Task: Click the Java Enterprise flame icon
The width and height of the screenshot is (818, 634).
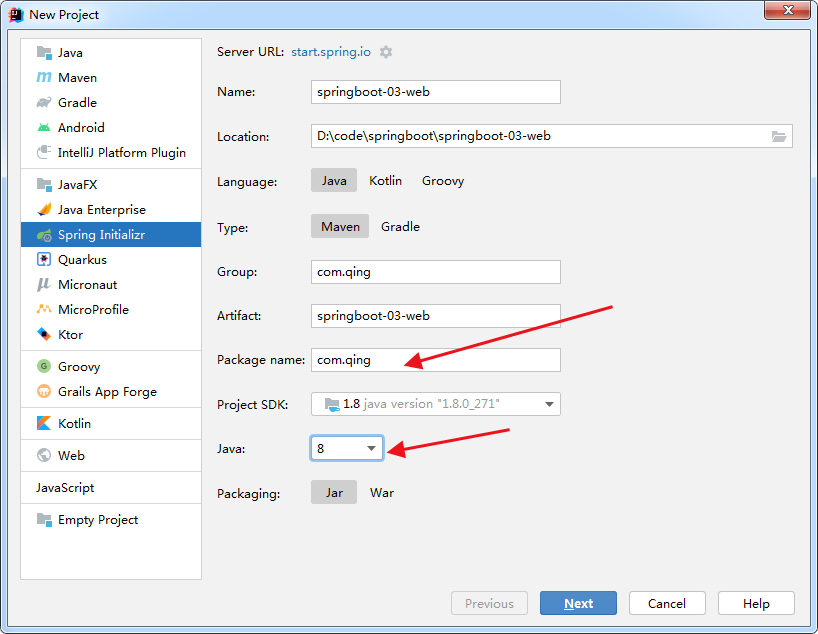Action: [44, 210]
